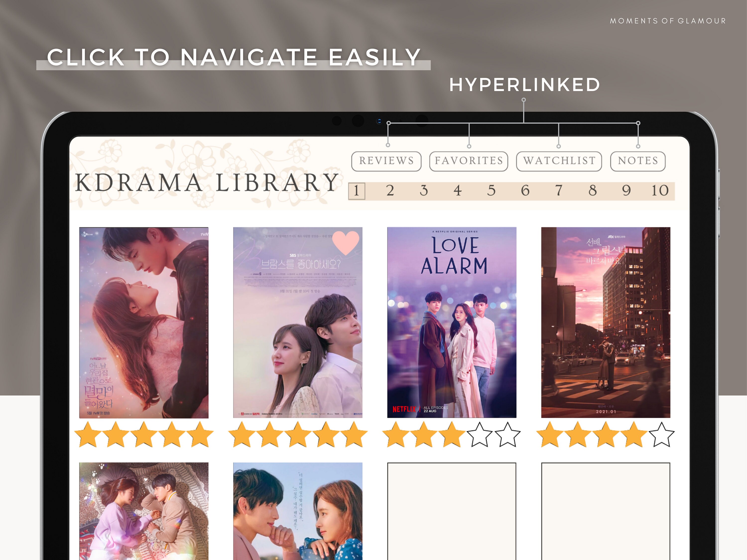The height and width of the screenshot is (560, 747).
Task: Click the second empty poster placeholder
Action: 606,511
